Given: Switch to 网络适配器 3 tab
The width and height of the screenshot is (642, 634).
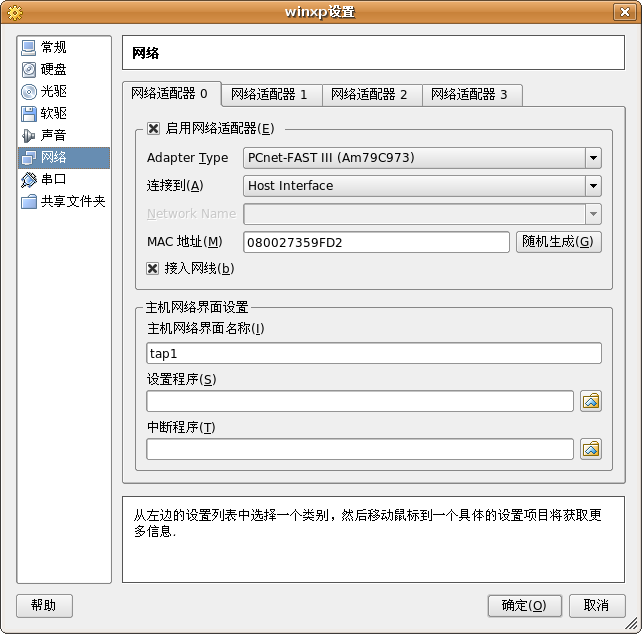Looking at the screenshot, I should (472, 95).
